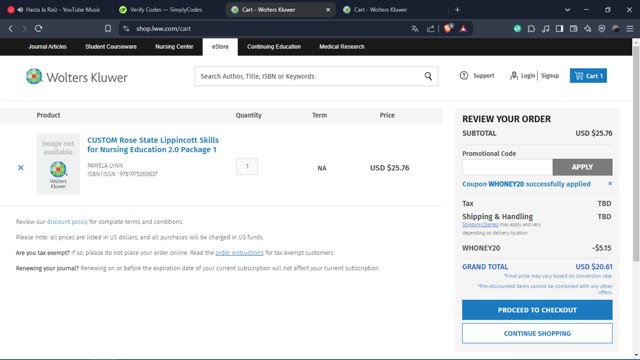Open Continuing Education nav item
This screenshot has width=640, height=360.
coord(274,47)
